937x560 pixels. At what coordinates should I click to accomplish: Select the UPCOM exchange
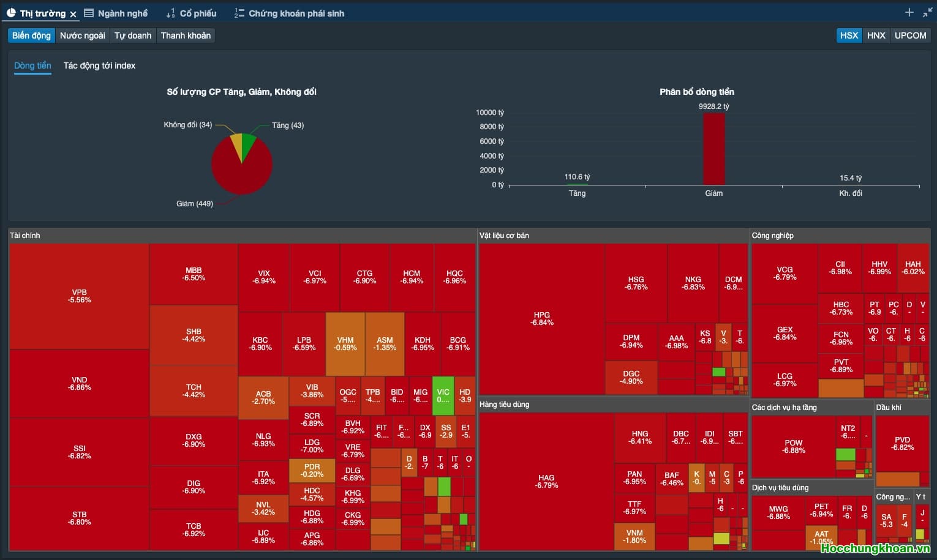point(910,35)
